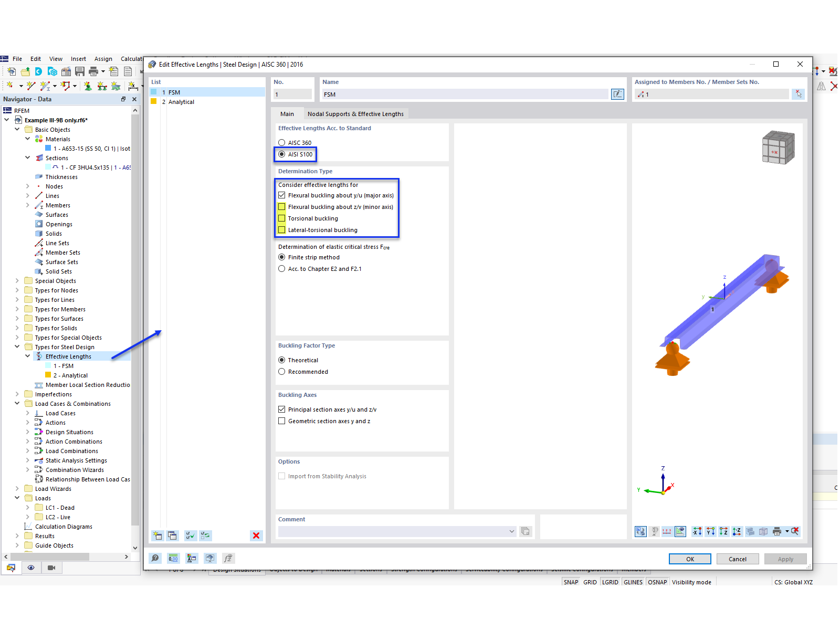Click the print graphic icon

[x=776, y=531]
